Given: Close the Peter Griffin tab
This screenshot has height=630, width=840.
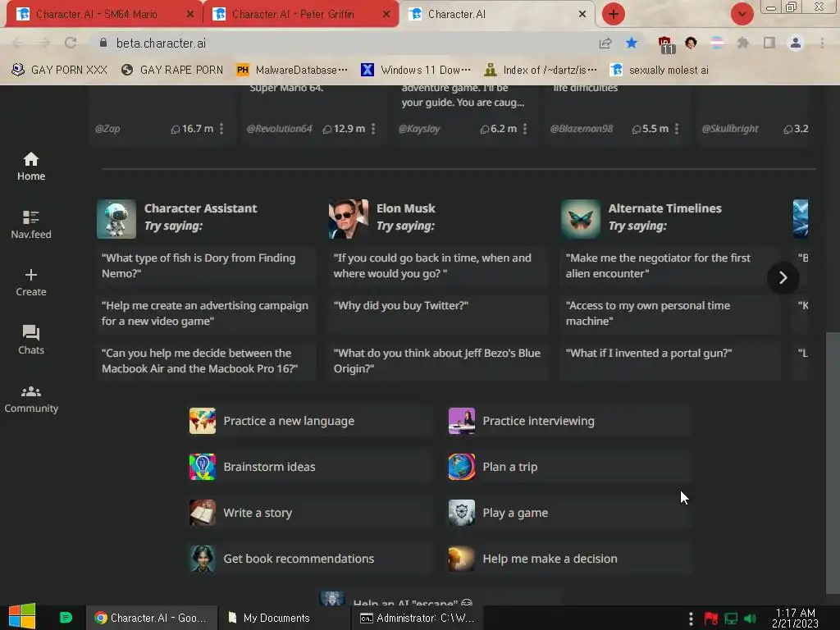Looking at the screenshot, I should pos(386,15).
